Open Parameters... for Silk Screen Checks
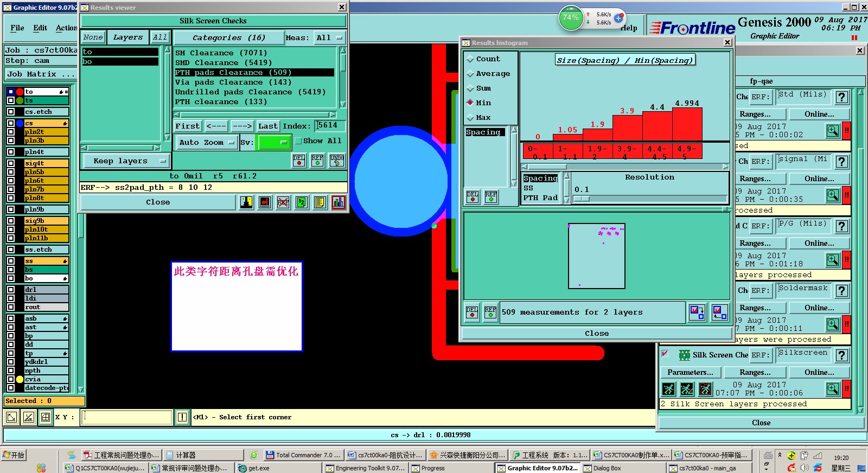Screen dimensions: 868x473 pos(690,372)
